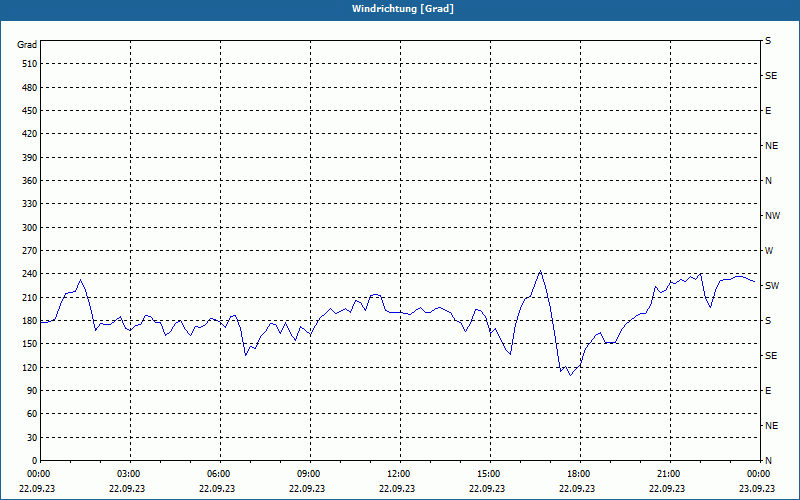Select the 22.09.23 date under 12:00
The image size is (800, 500).
[397, 488]
